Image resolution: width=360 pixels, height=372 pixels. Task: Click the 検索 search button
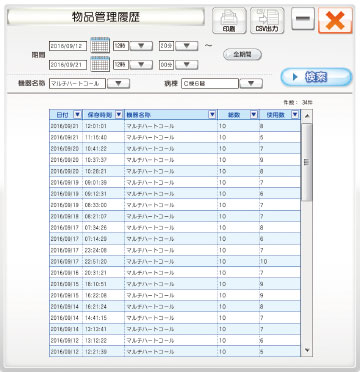316,77
